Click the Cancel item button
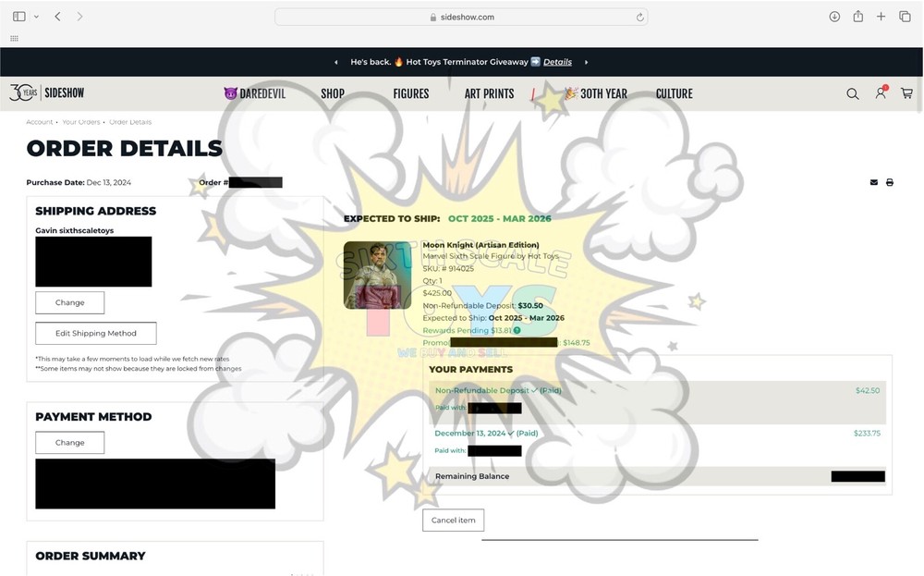 coord(453,520)
